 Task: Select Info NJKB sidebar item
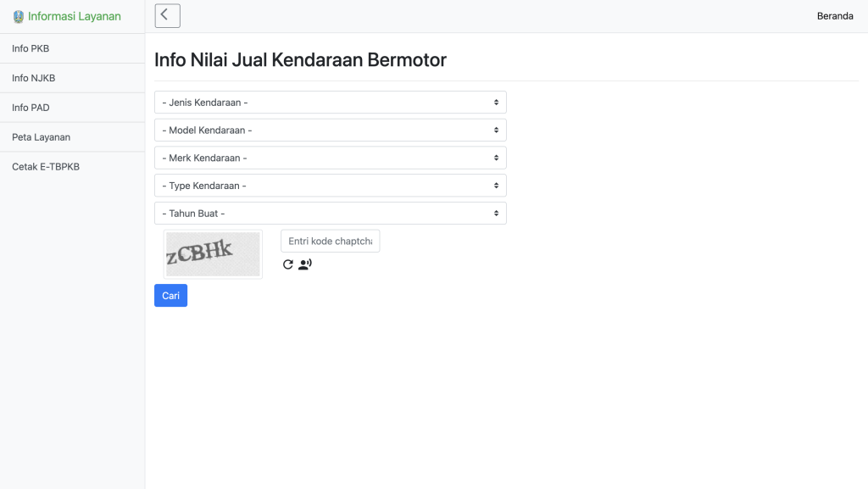pos(33,78)
